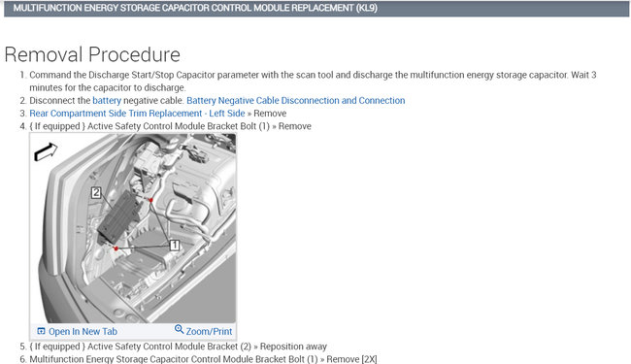Open Rear Compartment Side Trim Replacement link
631x364 pixels.
[x=137, y=114]
